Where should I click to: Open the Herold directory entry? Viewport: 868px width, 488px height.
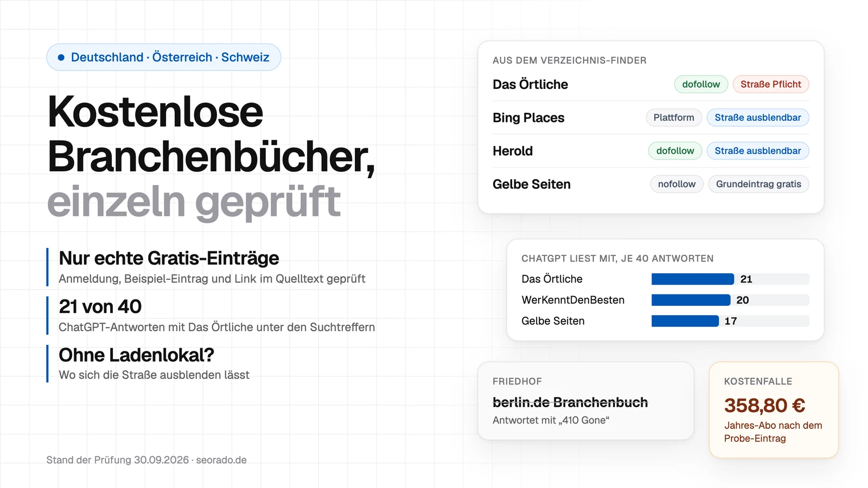(x=513, y=151)
